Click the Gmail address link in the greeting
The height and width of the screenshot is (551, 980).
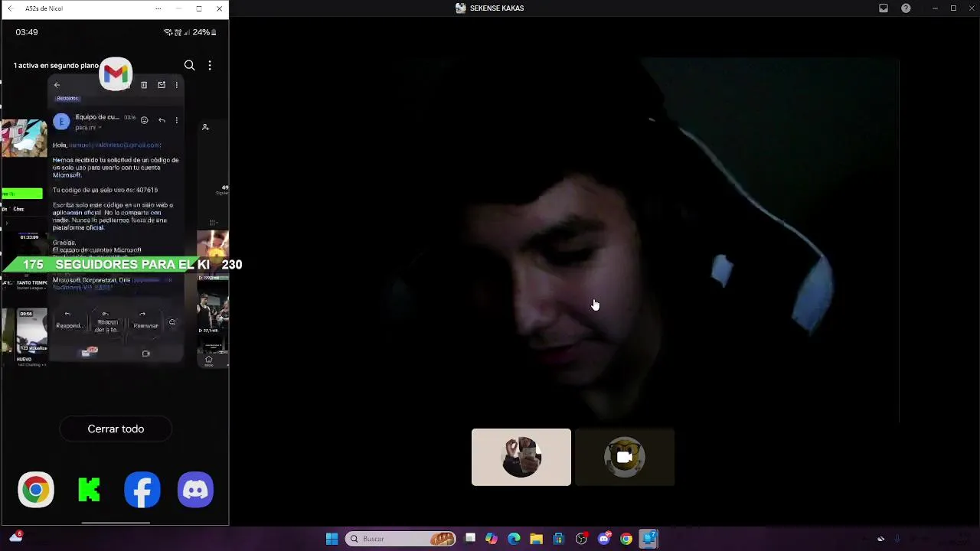pyautogui.click(x=115, y=145)
